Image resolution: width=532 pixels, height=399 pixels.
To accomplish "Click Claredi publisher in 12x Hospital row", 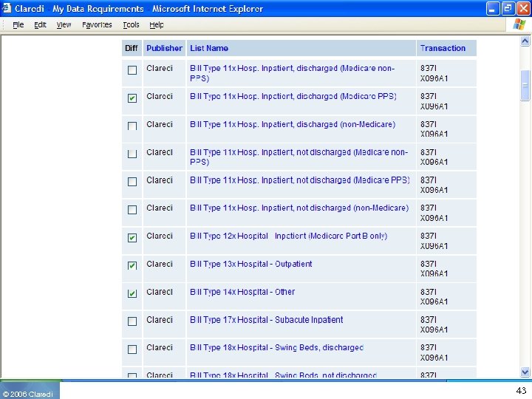I will coord(160,236).
